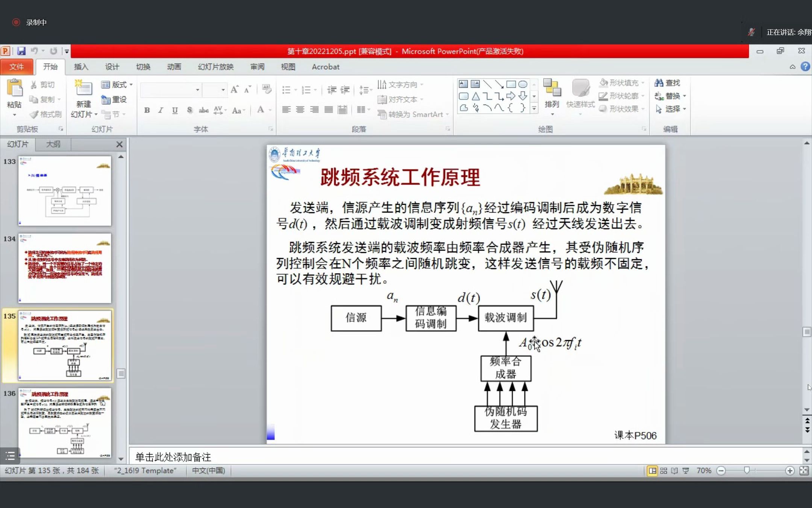This screenshot has height=508, width=812.
Task: Enable text shadow formatting
Action: pyautogui.click(x=189, y=110)
